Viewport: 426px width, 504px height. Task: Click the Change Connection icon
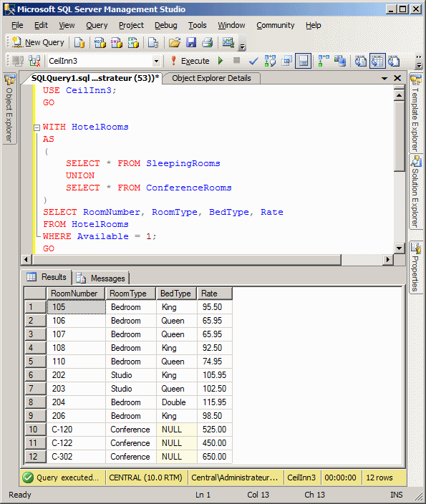(x=34, y=61)
